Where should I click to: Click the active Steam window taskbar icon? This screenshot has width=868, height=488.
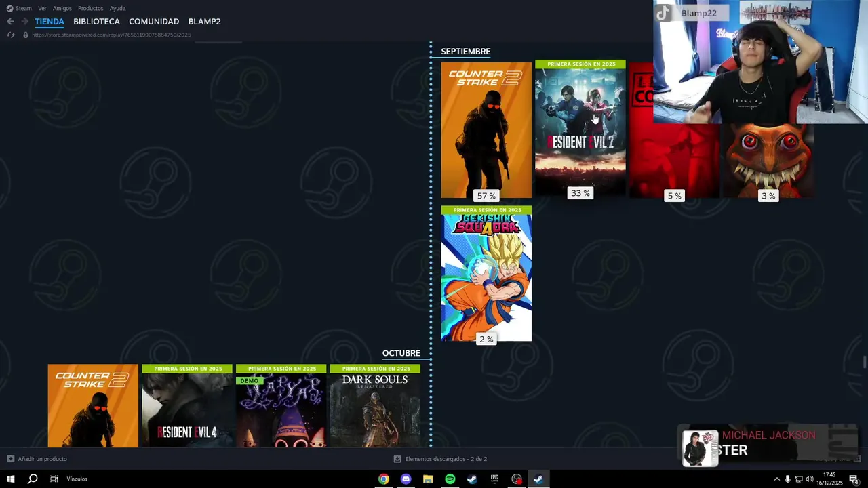[538, 479]
